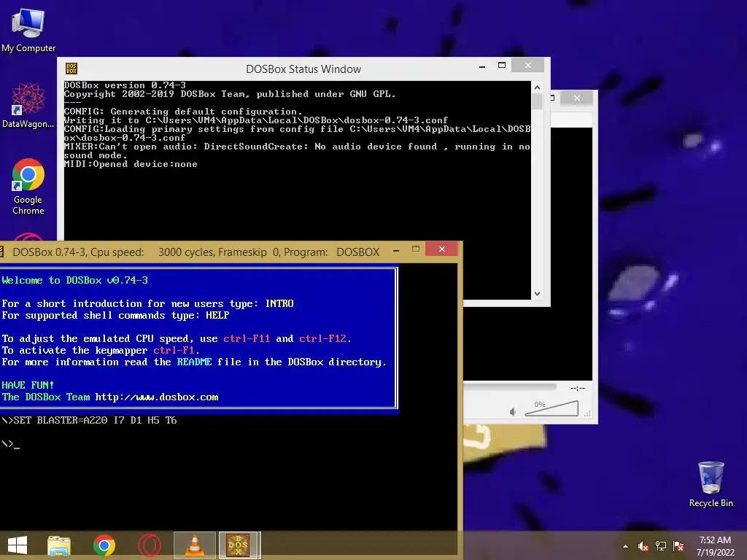The image size is (747, 560).
Task: Click the Status Window scrollbar down arrow
Action: coord(537,294)
